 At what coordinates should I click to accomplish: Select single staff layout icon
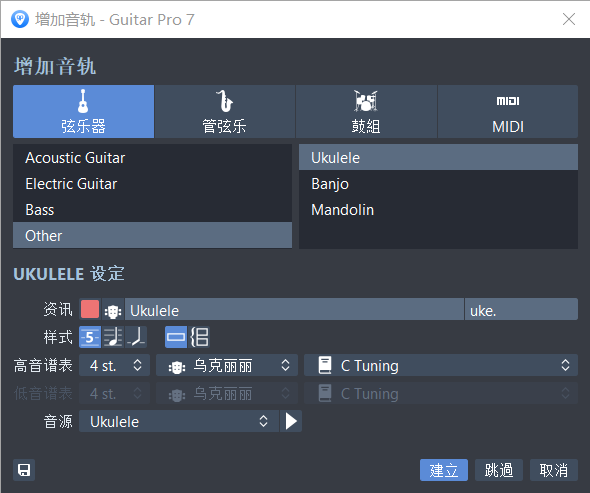pos(176,337)
